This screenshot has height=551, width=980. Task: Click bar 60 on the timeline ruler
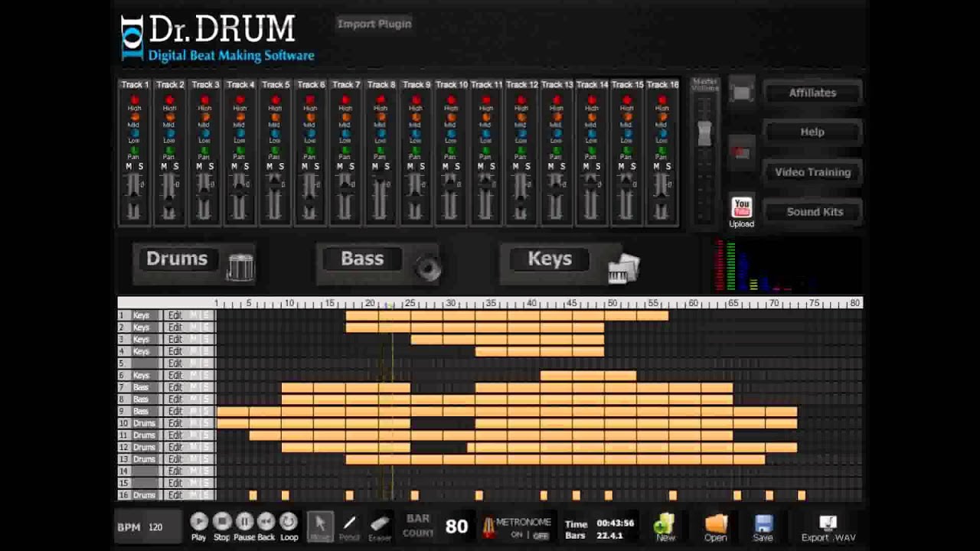(693, 303)
